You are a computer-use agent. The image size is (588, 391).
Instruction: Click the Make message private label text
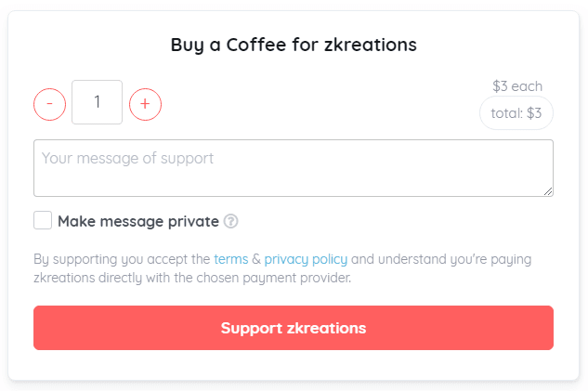pyautogui.click(x=138, y=221)
